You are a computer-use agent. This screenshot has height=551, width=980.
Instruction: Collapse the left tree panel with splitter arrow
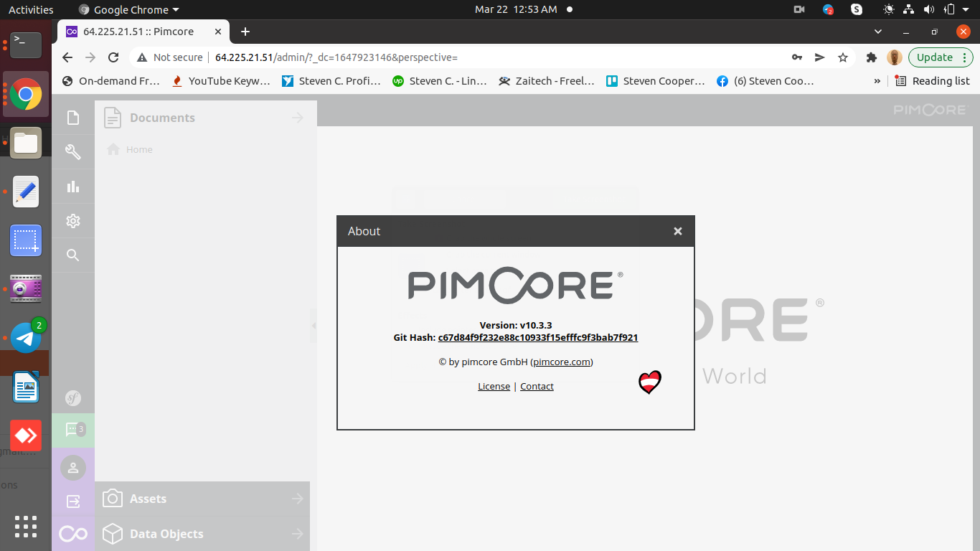pos(314,326)
